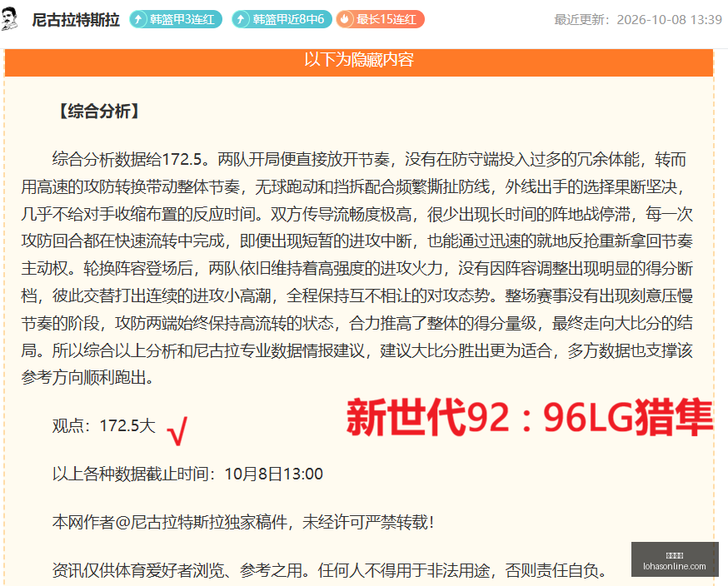This screenshot has height=586, width=728.
Task: Select the 韩篮甲3连红 badge
Action: 176,19
